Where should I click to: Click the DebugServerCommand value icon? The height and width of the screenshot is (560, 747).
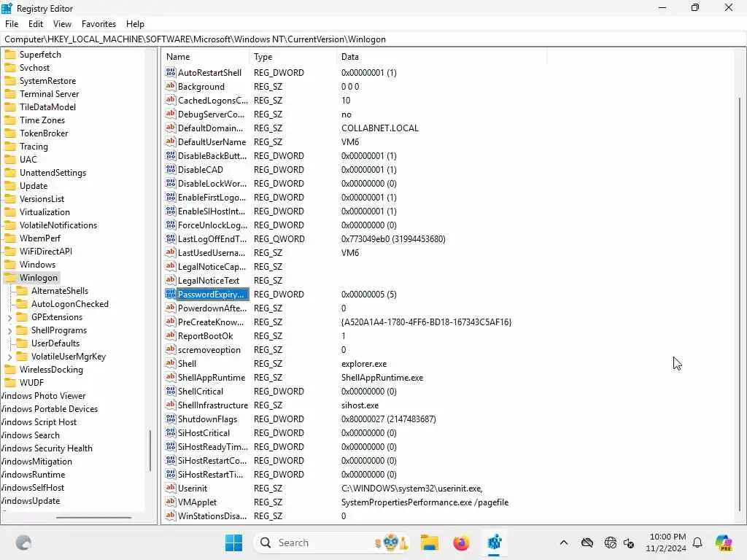pos(171,114)
